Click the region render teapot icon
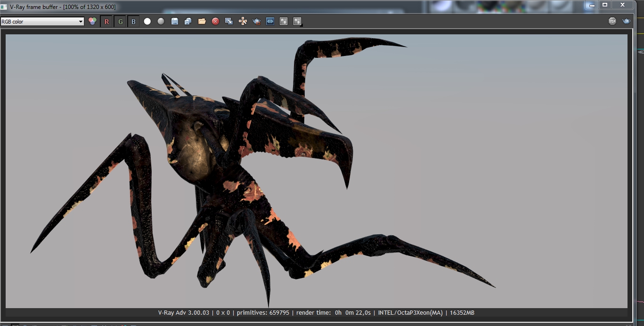 [256, 21]
